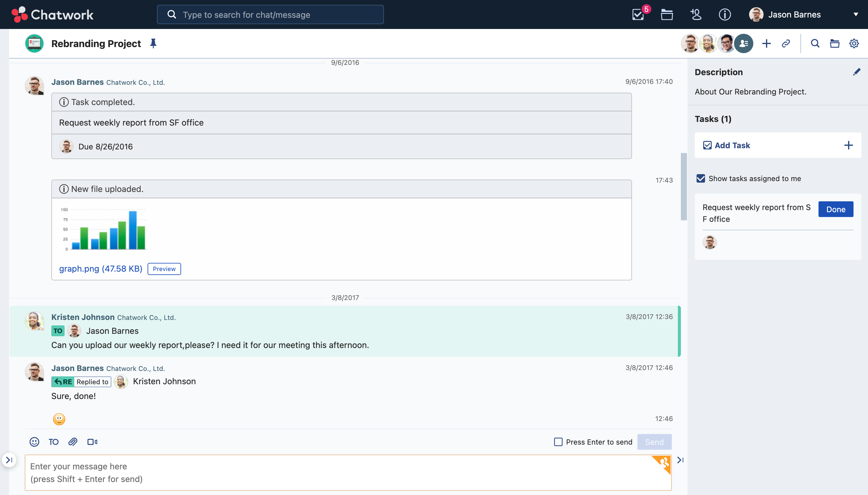Open the emoji picker in message toolbar
868x495 pixels.
click(34, 442)
